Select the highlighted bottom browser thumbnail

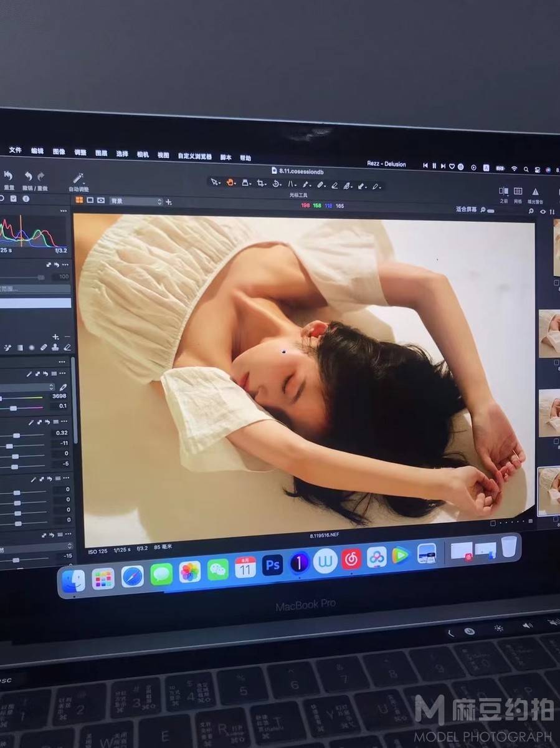point(549,491)
